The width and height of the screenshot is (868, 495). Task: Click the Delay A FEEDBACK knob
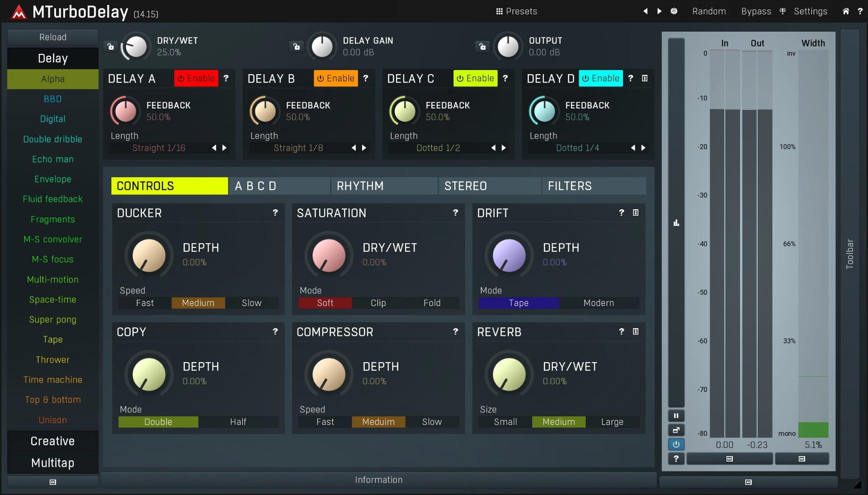(x=125, y=111)
